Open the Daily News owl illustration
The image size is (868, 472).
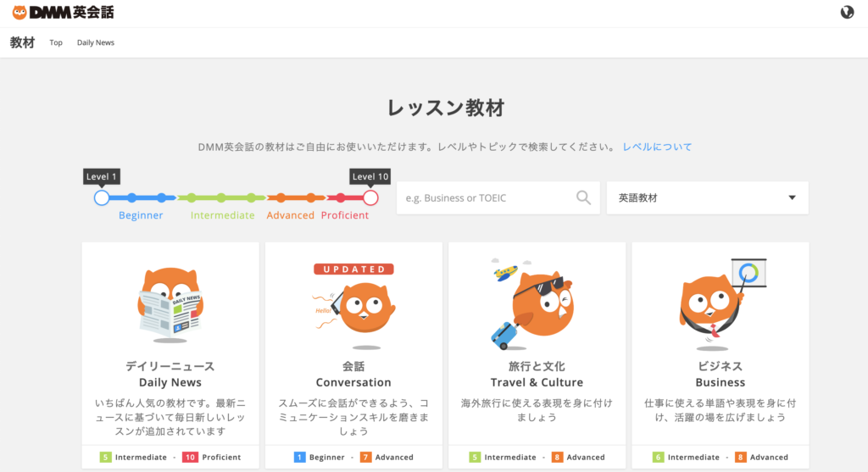170,303
